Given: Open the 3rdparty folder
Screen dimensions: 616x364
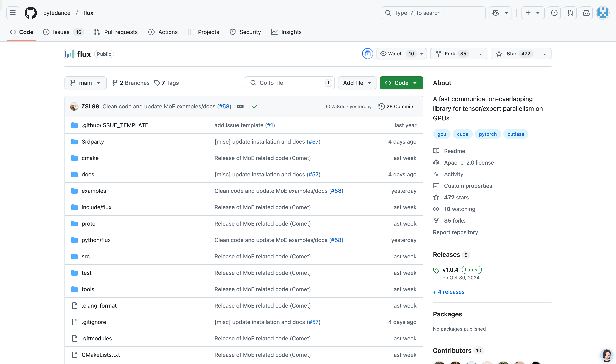Looking at the screenshot, I should point(93,142).
